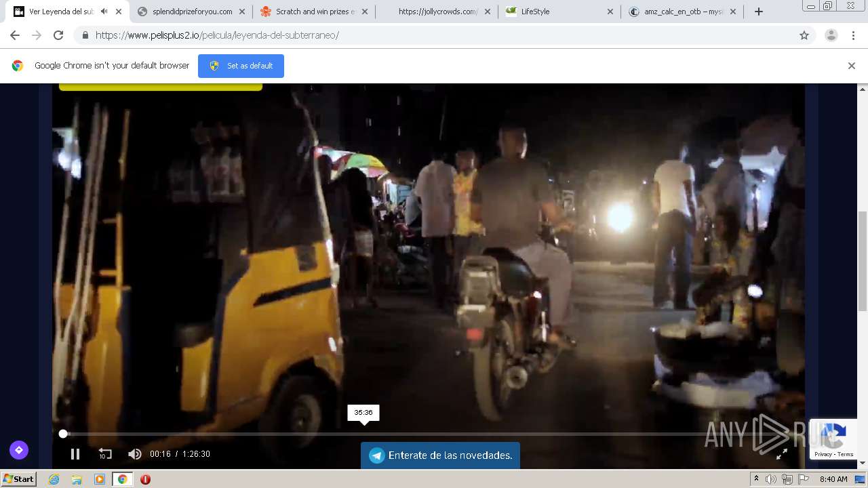Close the LifeStyle tab
The height and width of the screenshot is (488, 868).
[x=610, y=12]
